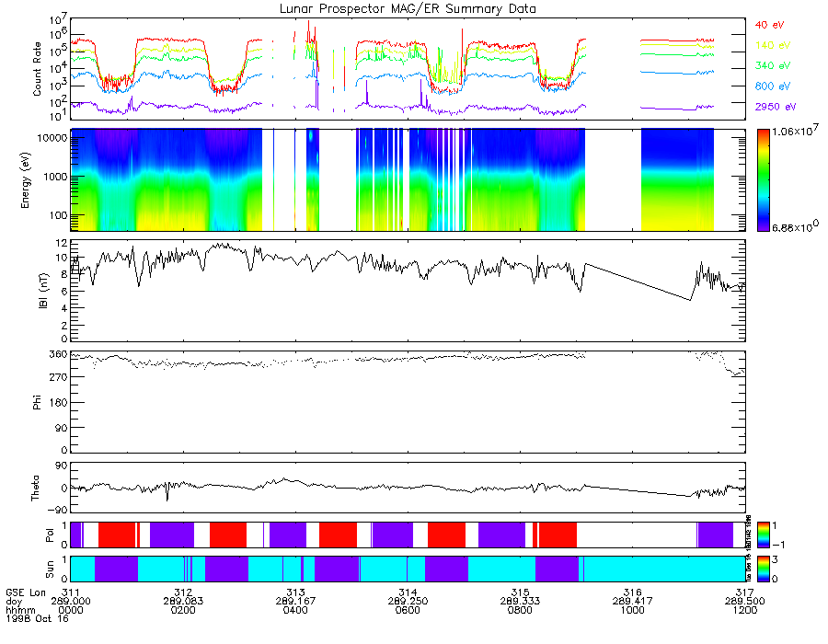Viewport: 828px width, 644px height.
Task: Click the straight interpolated line in |B| panel
Action: coord(638,282)
